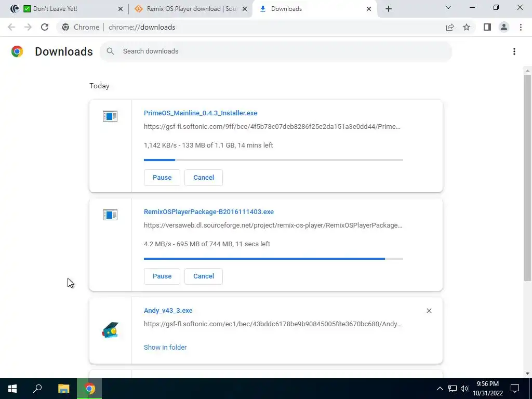The width and height of the screenshot is (532, 399).
Task: Cancel the RemixOSPlayerPackage download
Action: point(204,276)
